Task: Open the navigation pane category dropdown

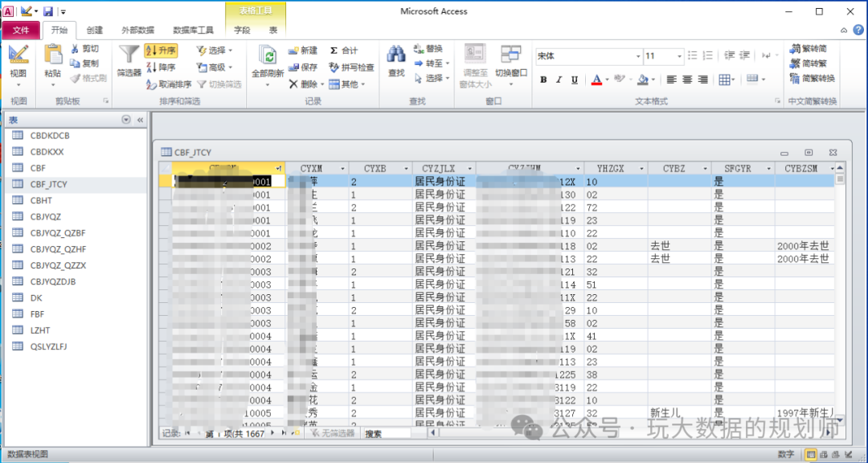Action: point(126,120)
